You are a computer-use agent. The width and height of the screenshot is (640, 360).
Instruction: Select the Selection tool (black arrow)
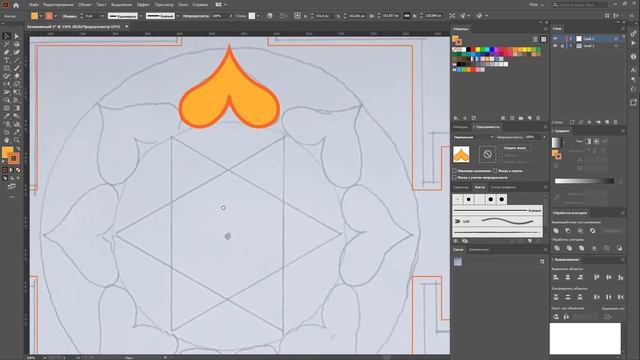point(7,36)
